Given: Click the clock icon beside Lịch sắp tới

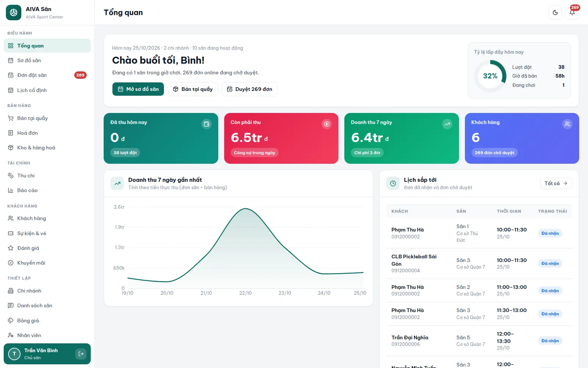Looking at the screenshot, I should coord(393,183).
